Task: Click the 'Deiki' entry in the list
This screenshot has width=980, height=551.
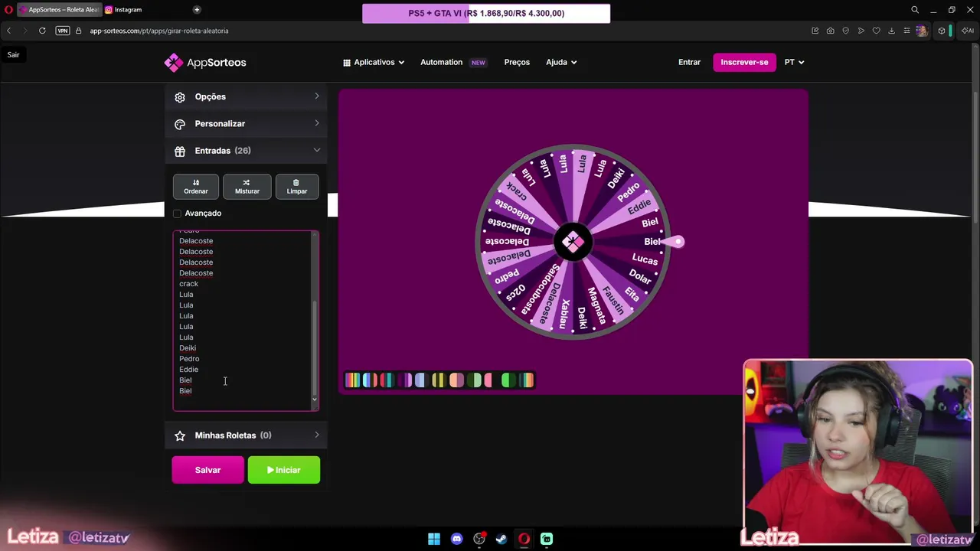Action: click(188, 348)
